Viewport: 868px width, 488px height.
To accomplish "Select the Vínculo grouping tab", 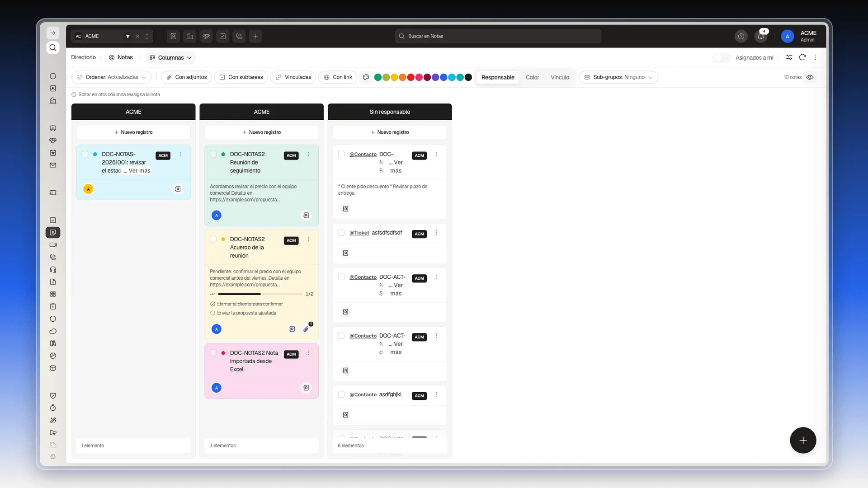I will click(560, 77).
